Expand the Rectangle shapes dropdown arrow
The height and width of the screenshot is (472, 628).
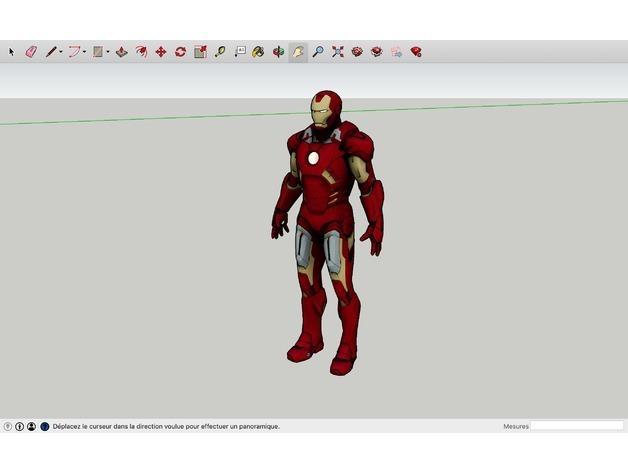108,51
